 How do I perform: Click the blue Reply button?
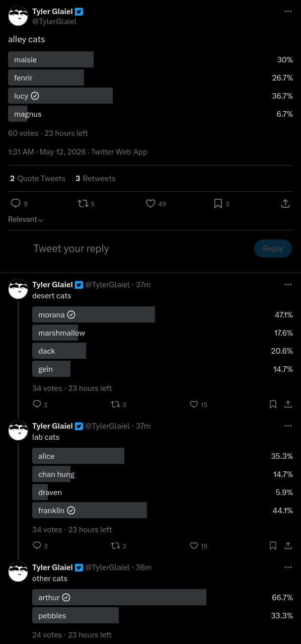pyautogui.click(x=273, y=249)
